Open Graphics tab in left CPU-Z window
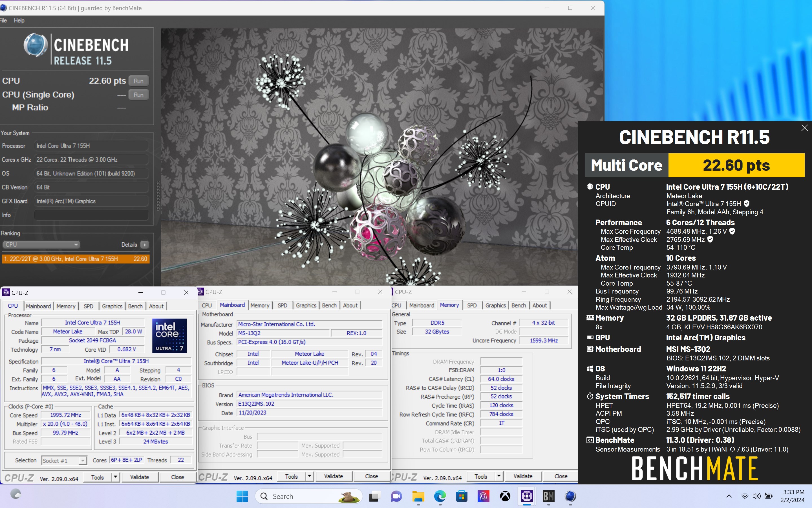The width and height of the screenshot is (812, 508). pyautogui.click(x=112, y=306)
